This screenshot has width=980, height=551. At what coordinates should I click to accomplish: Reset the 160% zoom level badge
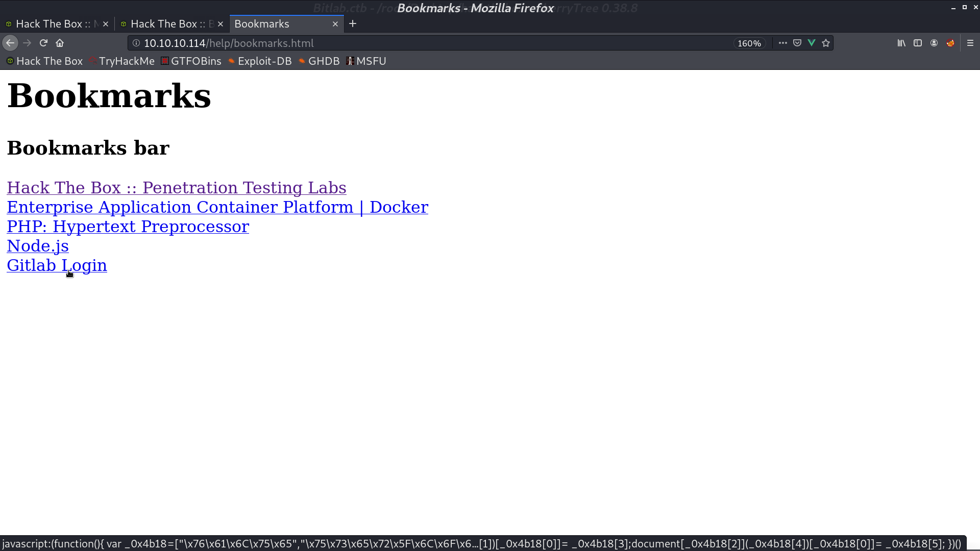click(x=749, y=43)
